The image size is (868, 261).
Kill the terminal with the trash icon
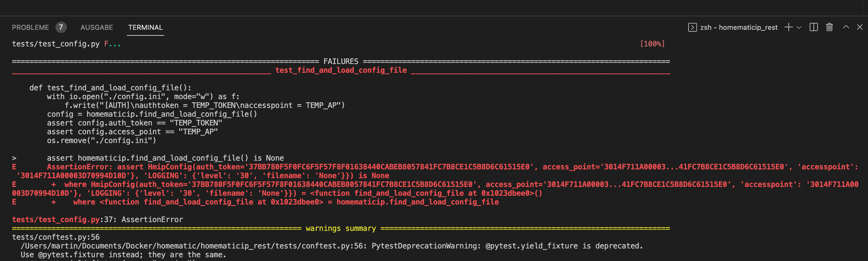click(829, 27)
